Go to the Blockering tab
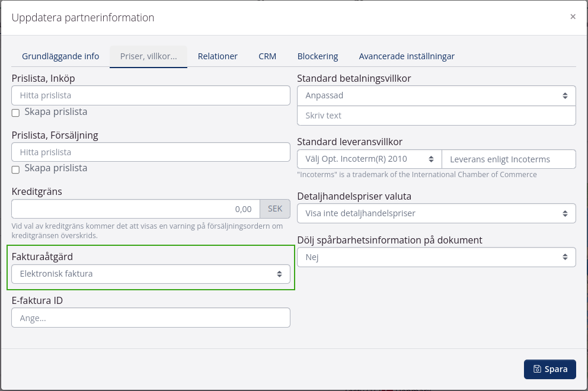This screenshot has width=588, height=391. tap(318, 56)
